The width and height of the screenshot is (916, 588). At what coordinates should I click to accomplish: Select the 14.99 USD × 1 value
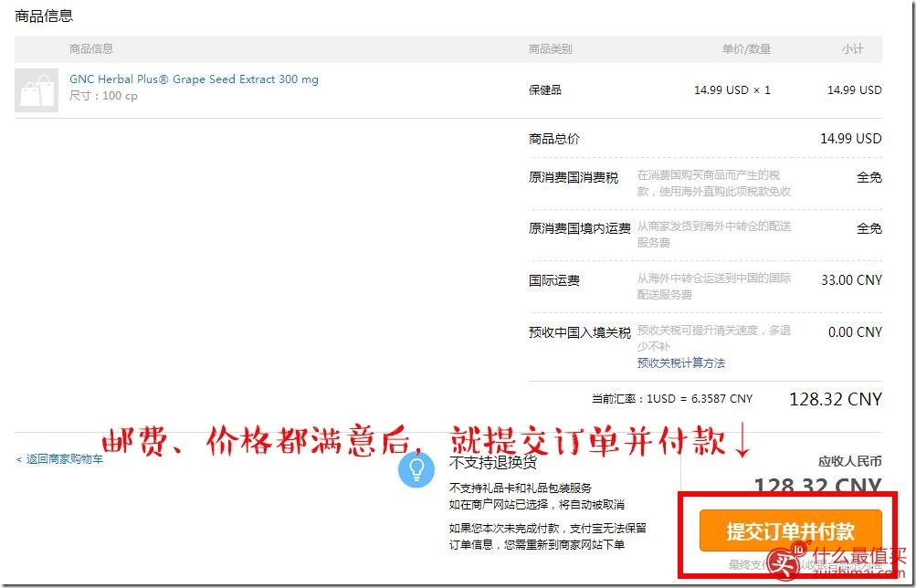(732, 89)
